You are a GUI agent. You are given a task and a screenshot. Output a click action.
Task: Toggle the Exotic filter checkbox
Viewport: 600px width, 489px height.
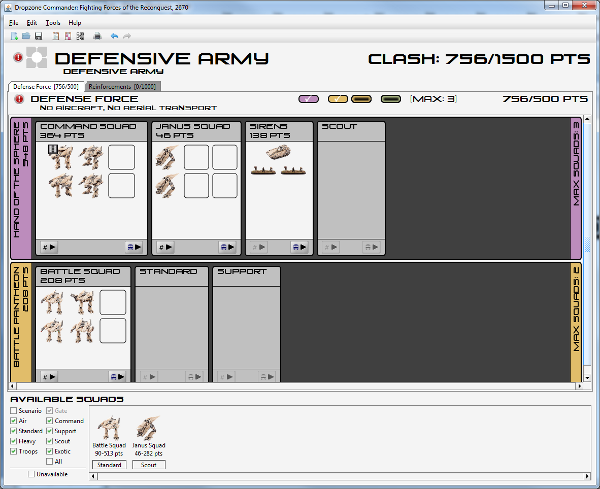click(x=49, y=452)
